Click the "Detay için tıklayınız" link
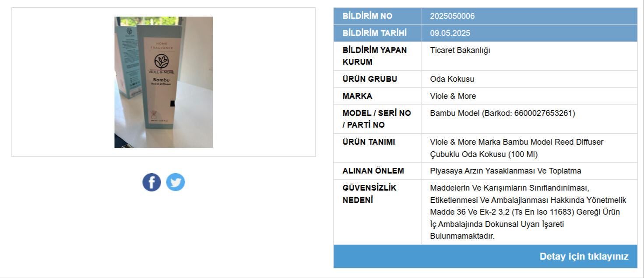Screen dimensions: 644x278 pos(584,257)
